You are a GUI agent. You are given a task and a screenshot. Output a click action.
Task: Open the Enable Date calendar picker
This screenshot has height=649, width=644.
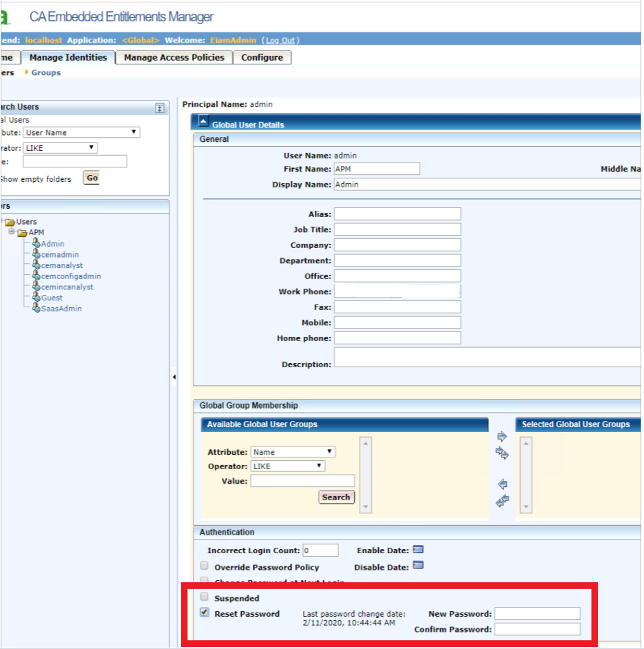point(418,550)
